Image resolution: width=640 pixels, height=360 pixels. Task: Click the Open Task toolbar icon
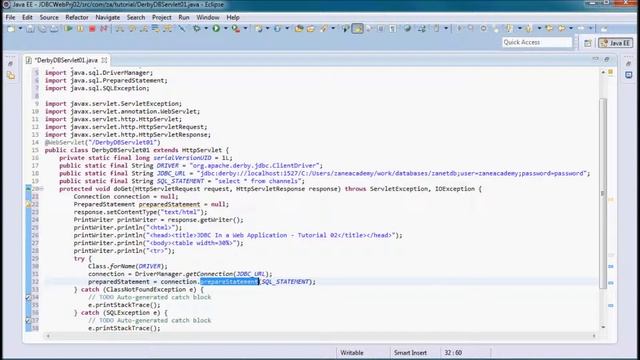(311, 29)
